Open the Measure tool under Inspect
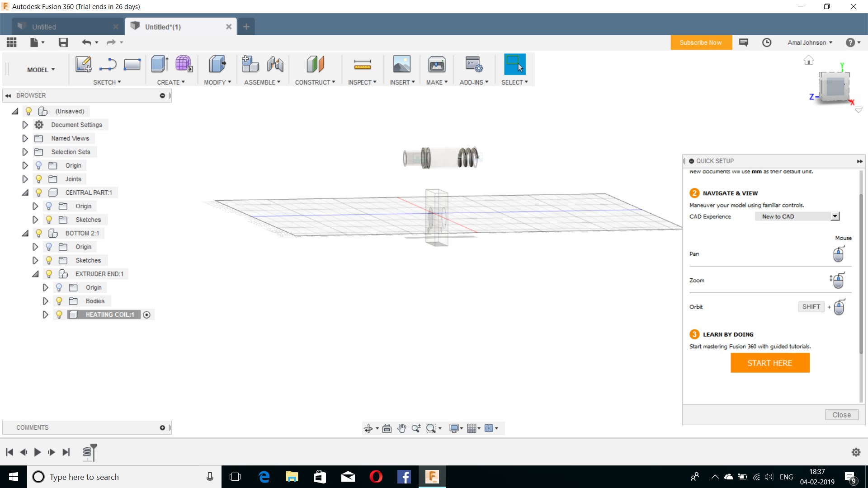The height and width of the screenshot is (488, 868). tap(362, 64)
